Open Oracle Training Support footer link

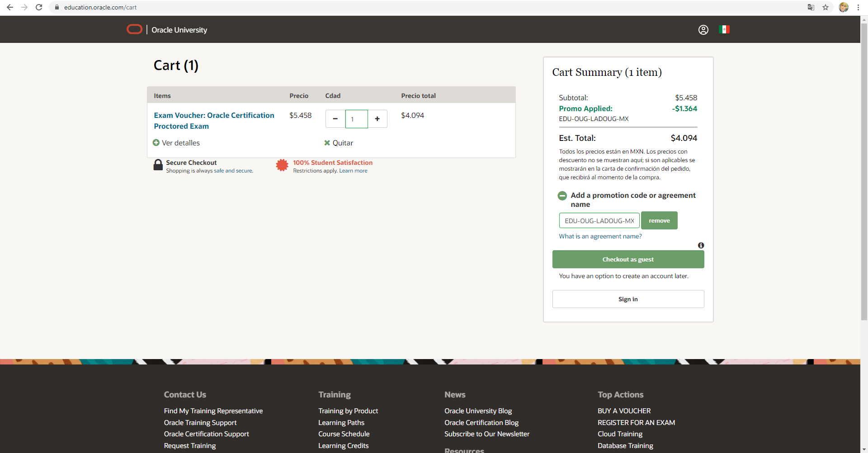pyautogui.click(x=200, y=423)
